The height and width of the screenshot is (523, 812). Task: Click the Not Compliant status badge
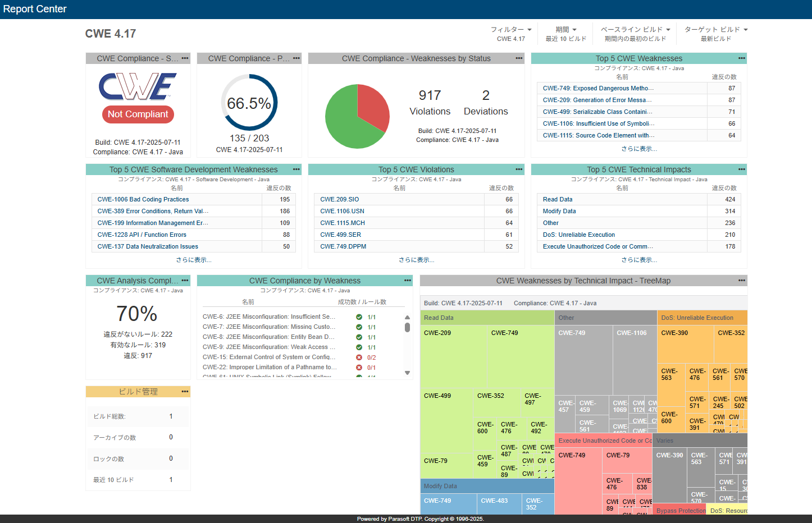(138, 114)
